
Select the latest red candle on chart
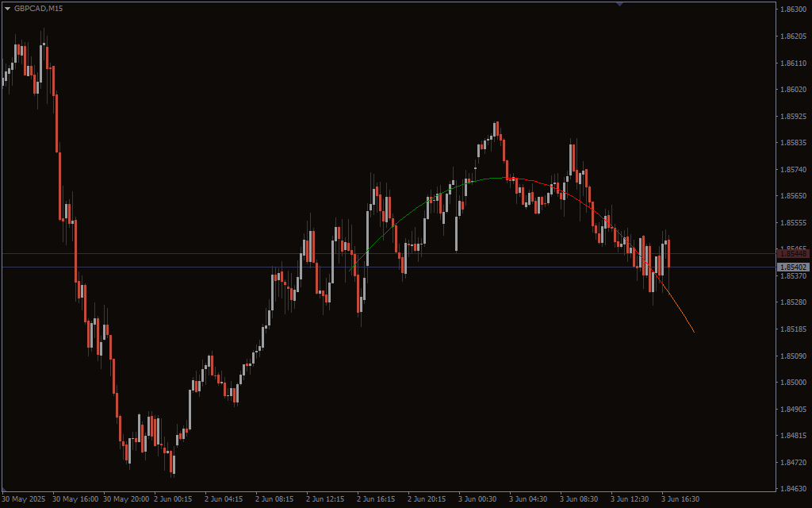pyautogui.click(x=669, y=253)
